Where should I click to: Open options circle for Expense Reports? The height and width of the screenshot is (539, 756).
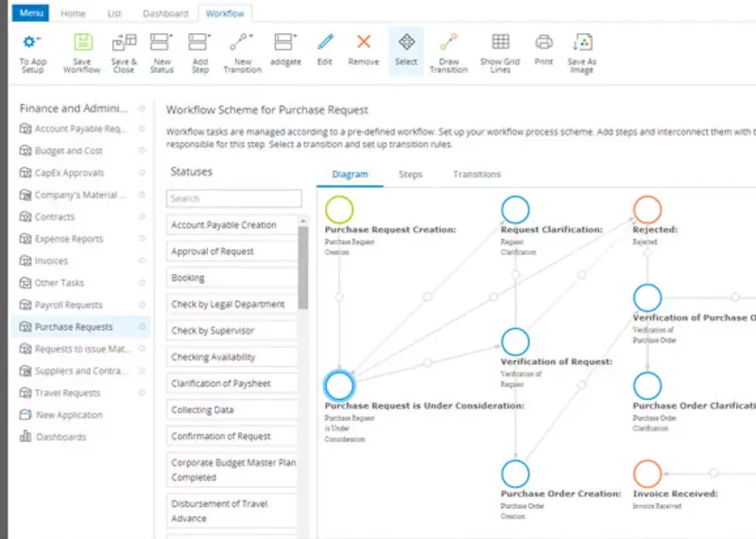(x=142, y=238)
